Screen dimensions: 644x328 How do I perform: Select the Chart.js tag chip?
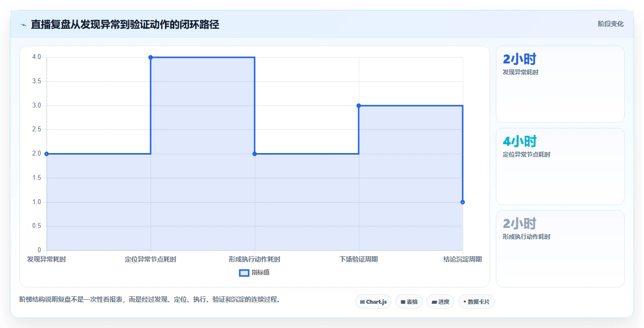click(374, 302)
